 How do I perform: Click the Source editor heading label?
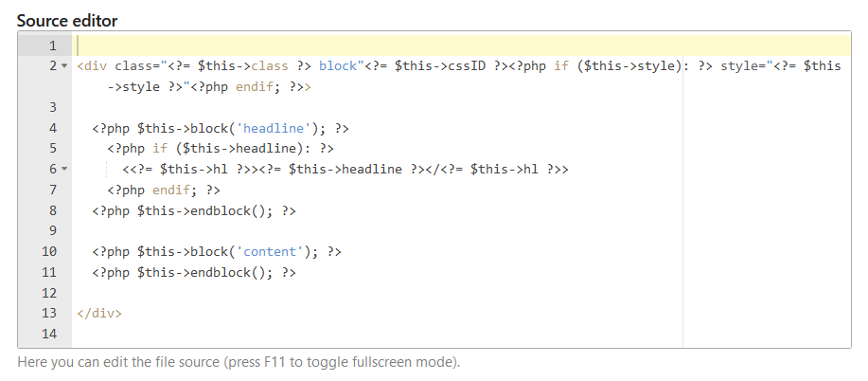[67, 21]
